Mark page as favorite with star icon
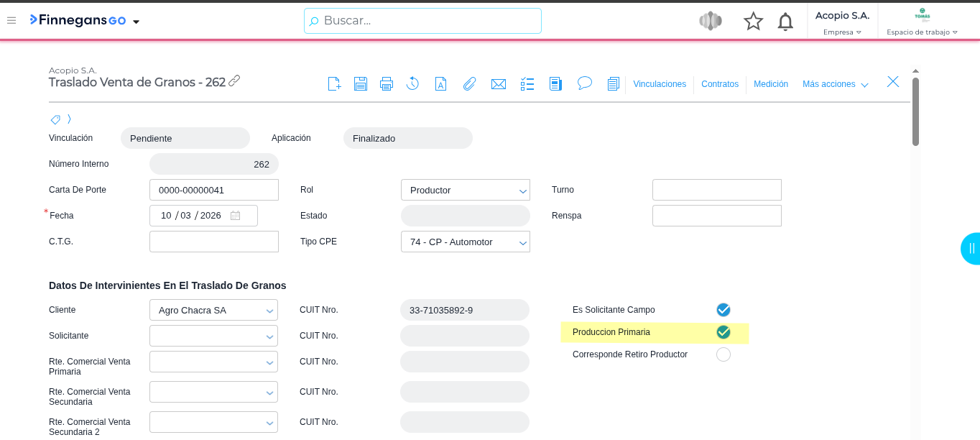This screenshot has height=440, width=980. pos(753,22)
